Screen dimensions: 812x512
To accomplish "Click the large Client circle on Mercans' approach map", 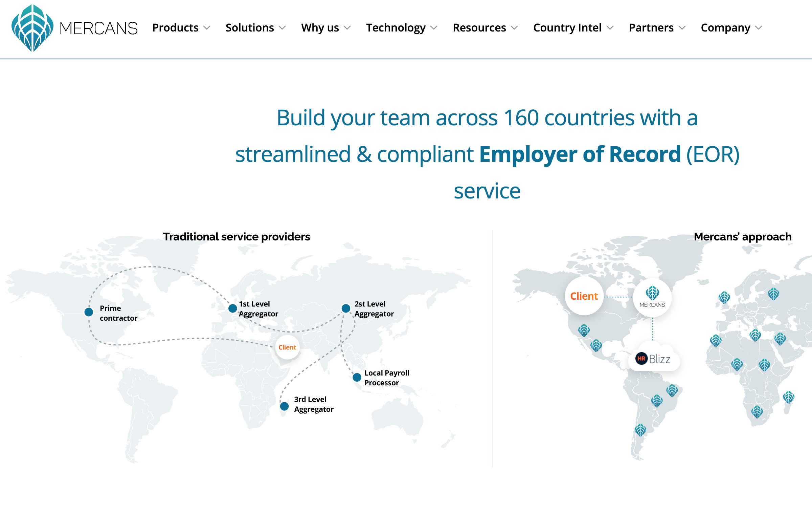I will point(584,296).
